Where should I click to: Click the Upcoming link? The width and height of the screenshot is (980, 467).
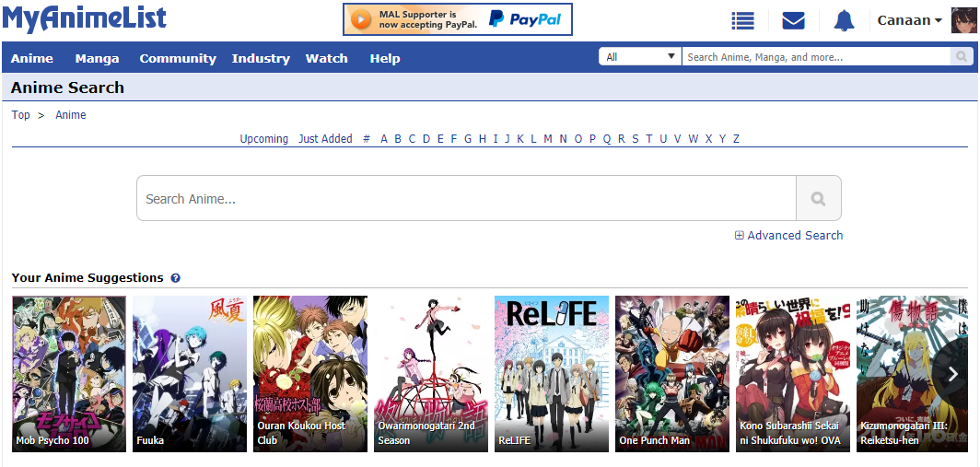coord(264,139)
